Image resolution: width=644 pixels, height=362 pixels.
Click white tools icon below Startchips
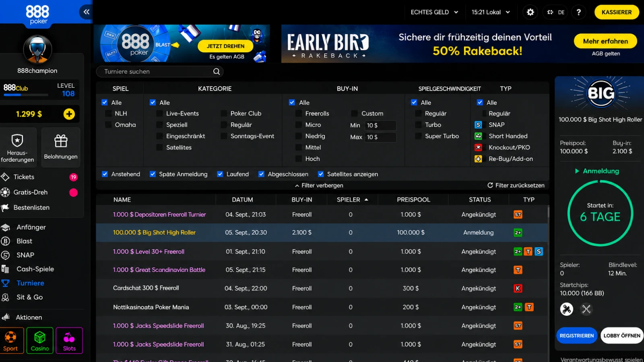(x=567, y=309)
